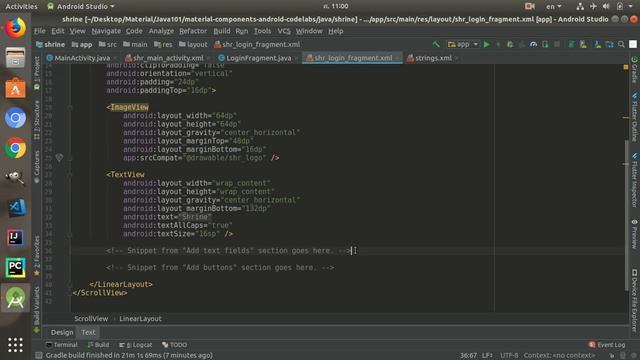Open PyCharm from the dock
This screenshot has width=640, height=360.
tap(16, 268)
